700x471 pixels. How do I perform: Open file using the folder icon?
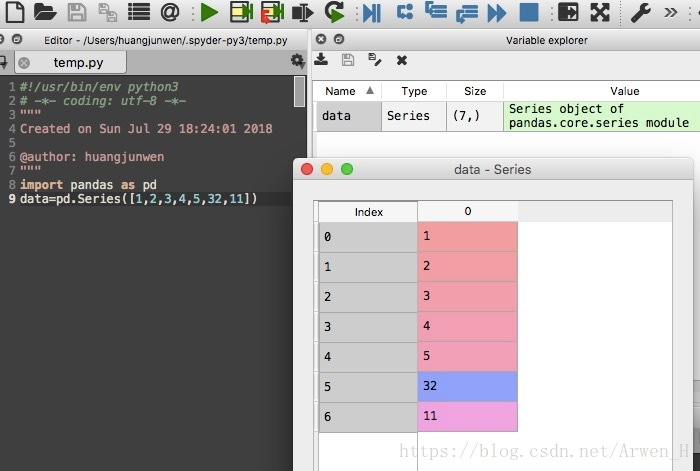[x=45, y=13]
